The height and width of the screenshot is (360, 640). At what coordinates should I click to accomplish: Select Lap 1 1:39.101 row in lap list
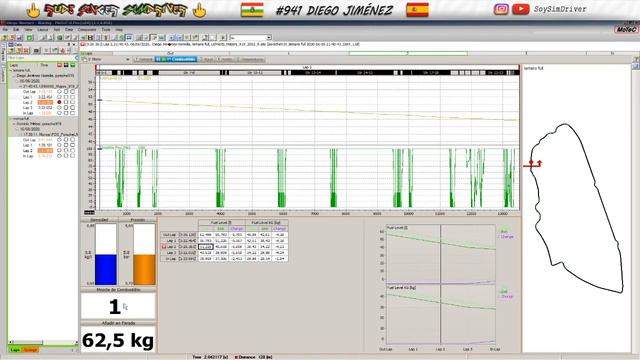[42, 145]
